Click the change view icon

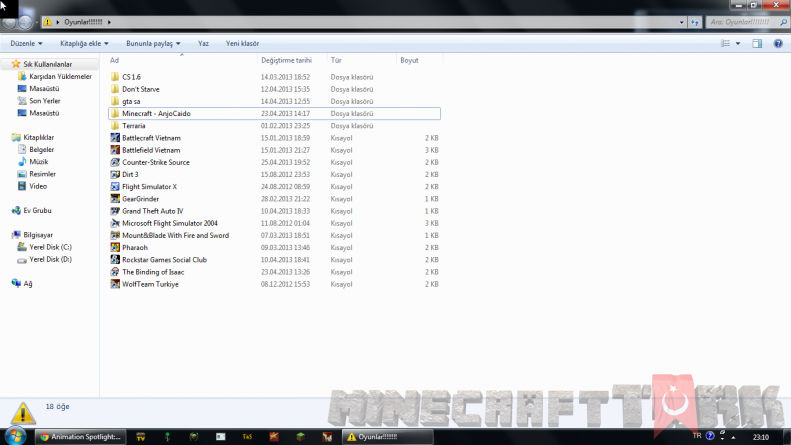point(725,43)
